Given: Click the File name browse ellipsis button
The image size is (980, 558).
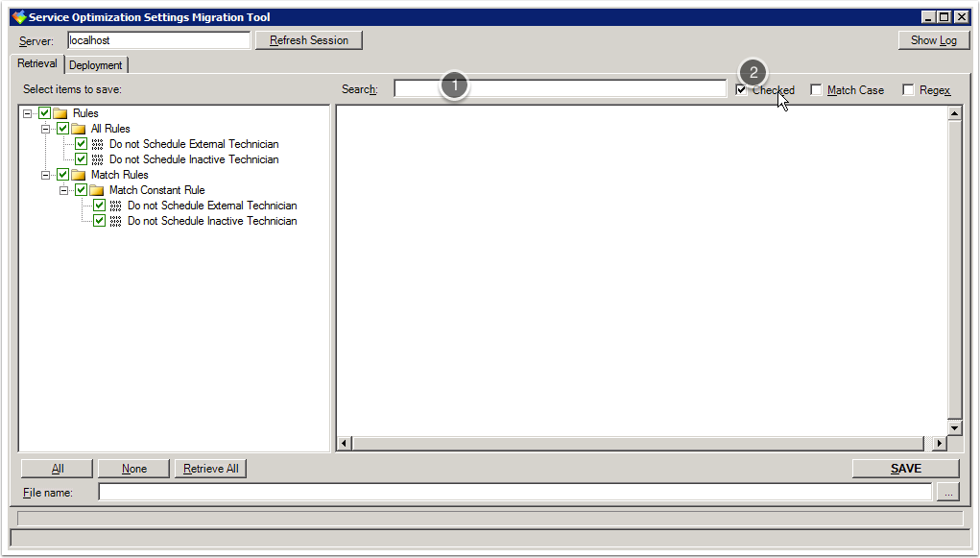Looking at the screenshot, I should pyautogui.click(x=947, y=493).
